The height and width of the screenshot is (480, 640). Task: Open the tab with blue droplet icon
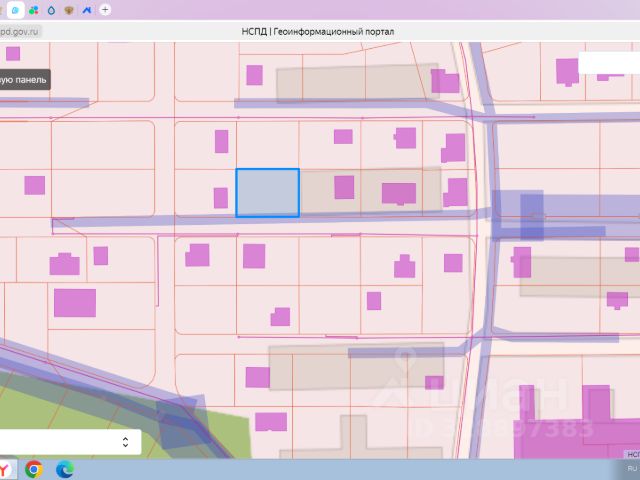(x=51, y=10)
